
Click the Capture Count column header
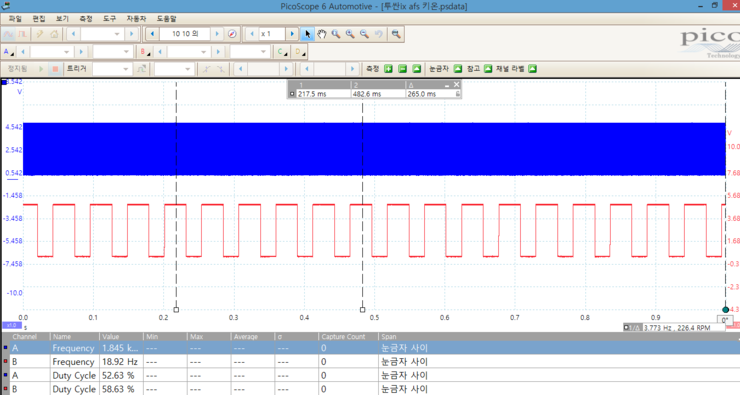point(349,336)
